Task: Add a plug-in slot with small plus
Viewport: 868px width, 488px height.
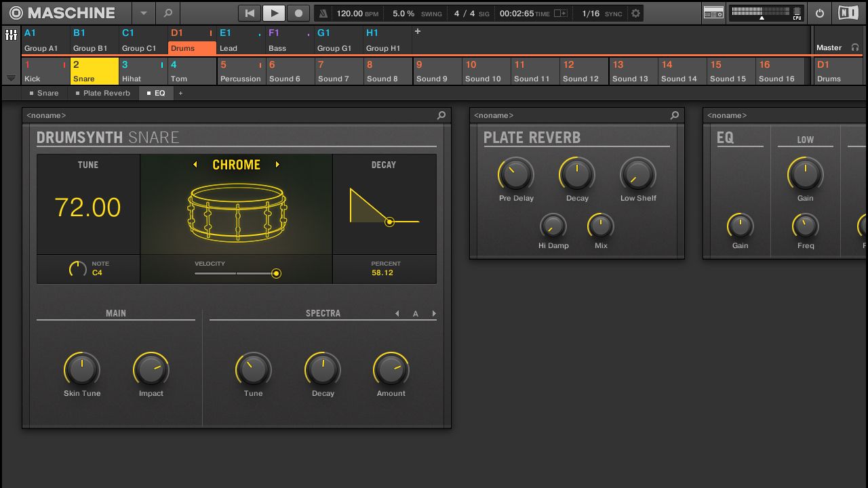Action: coord(180,93)
